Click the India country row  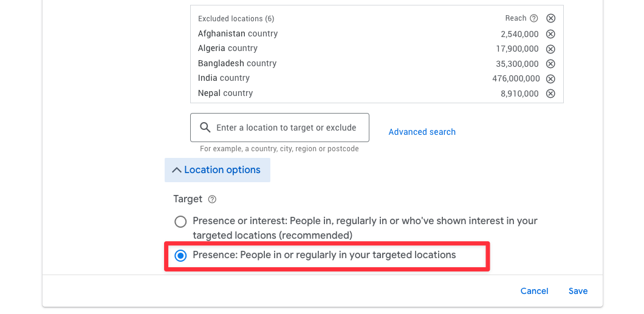224,78
